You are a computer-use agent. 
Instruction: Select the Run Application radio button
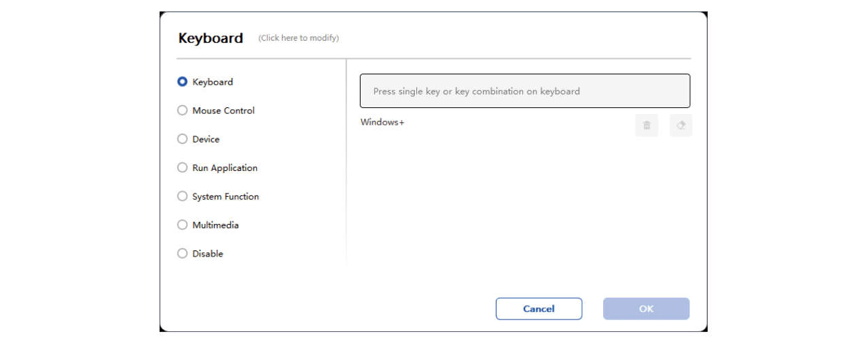click(182, 168)
